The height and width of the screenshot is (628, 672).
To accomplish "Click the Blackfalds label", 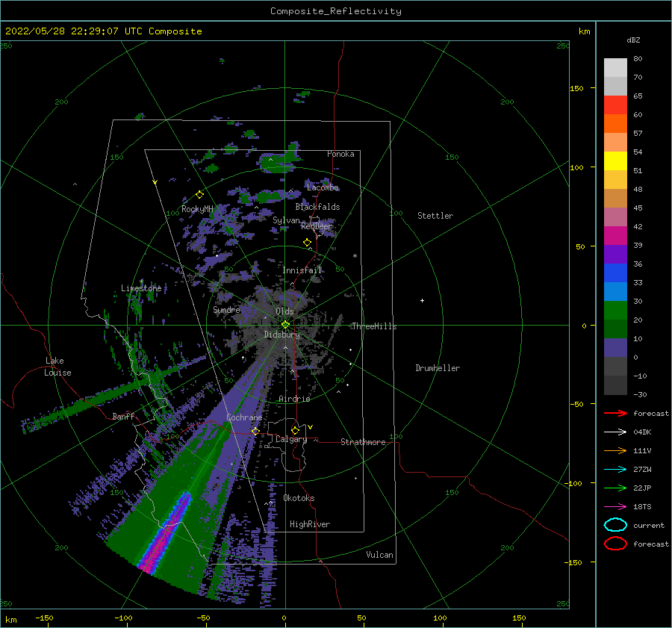I will [317, 207].
